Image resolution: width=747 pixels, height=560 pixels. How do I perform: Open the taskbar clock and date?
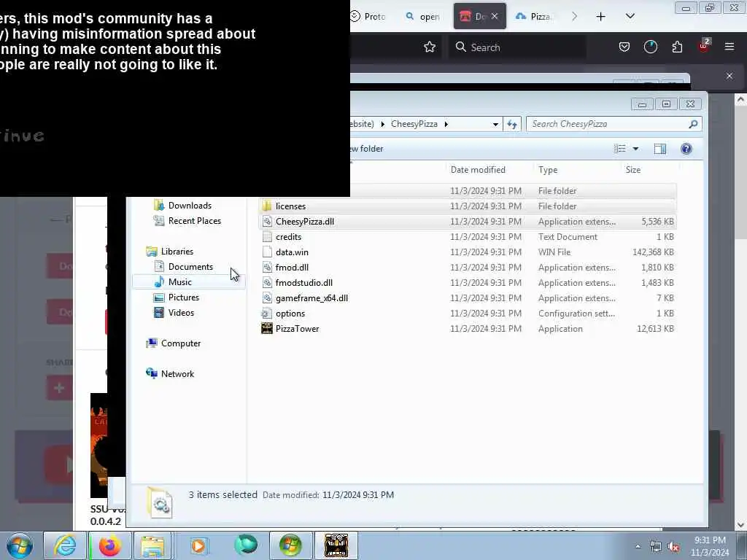pyautogui.click(x=710, y=546)
